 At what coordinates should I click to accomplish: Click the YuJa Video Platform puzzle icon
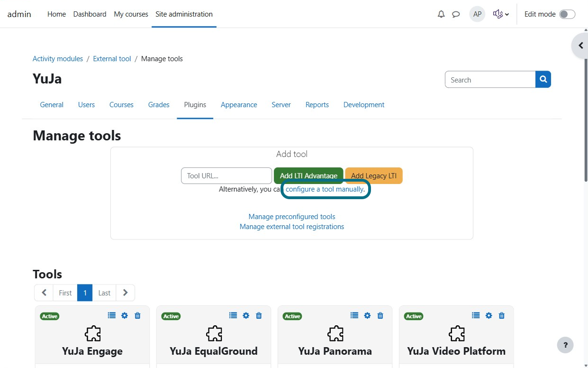coord(456,333)
